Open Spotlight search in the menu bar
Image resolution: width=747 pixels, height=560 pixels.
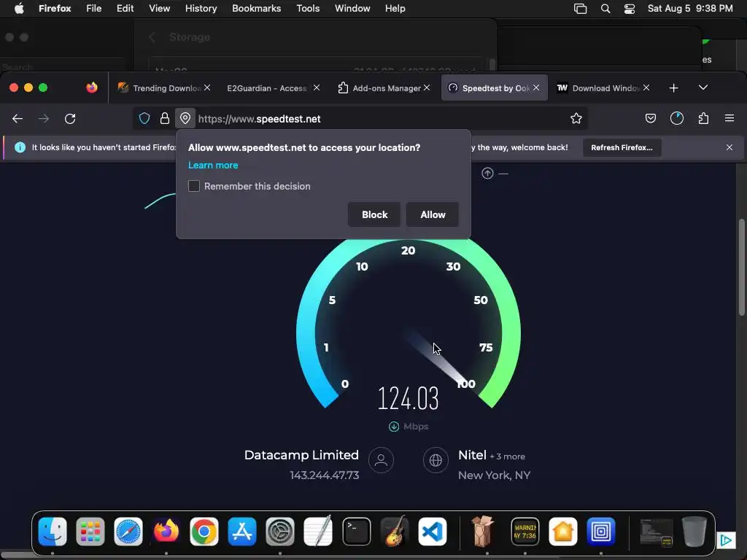coord(605,9)
